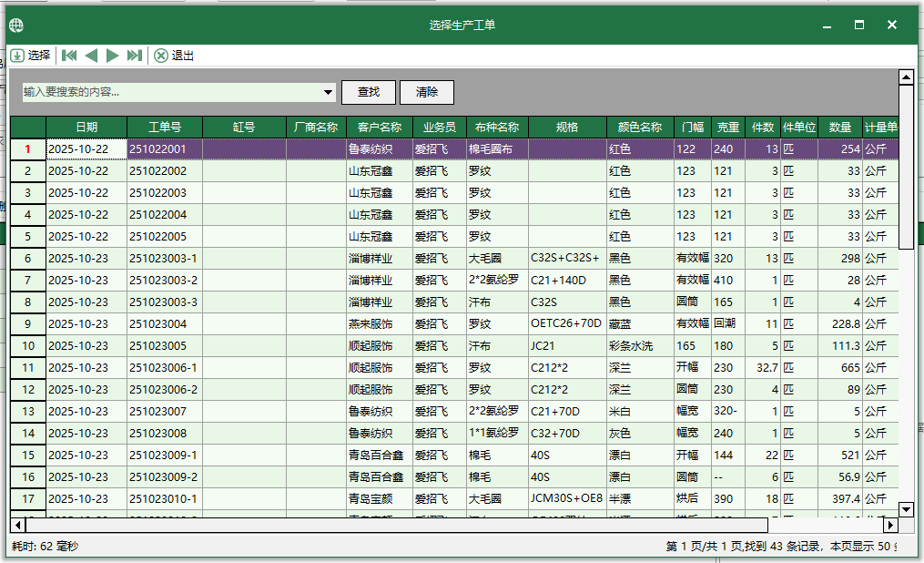Click the previous record arrow icon
The width and height of the screenshot is (924, 563).
click(91, 55)
